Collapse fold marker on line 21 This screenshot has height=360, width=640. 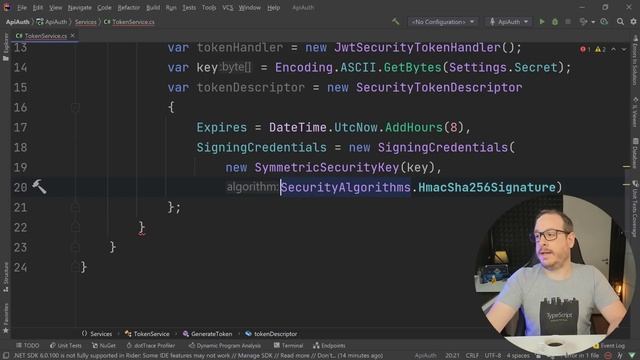75,207
